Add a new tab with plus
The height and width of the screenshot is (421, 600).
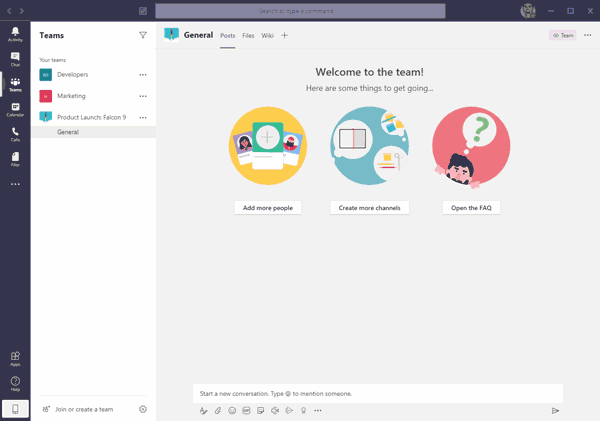click(284, 36)
